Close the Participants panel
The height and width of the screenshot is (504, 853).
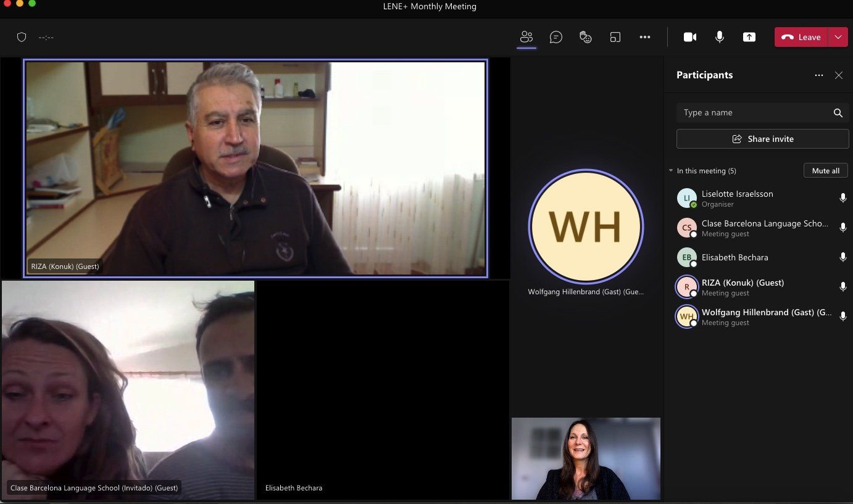[x=839, y=75]
